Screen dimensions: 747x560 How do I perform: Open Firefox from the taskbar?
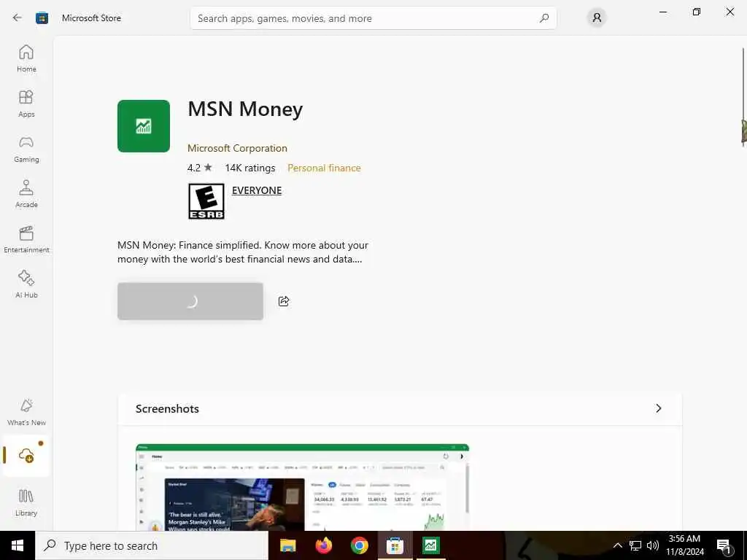point(324,545)
